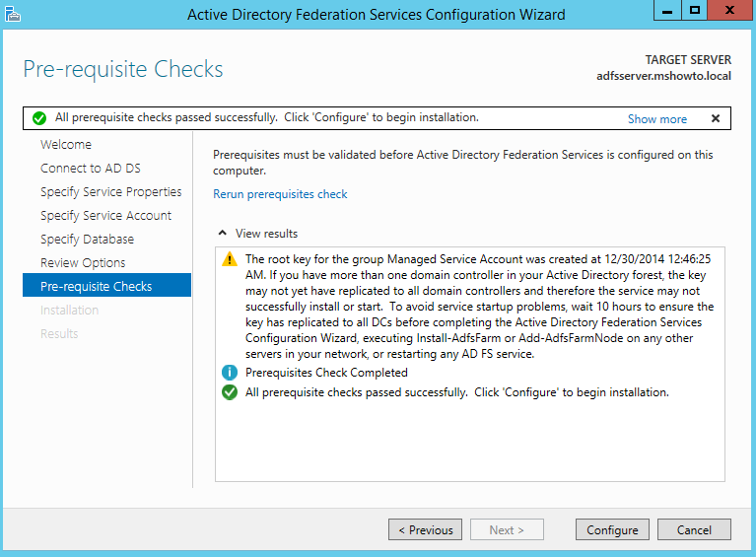Rerun prerequisites check
This screenshot has height=557, width=756.
[x=280, y=194]
